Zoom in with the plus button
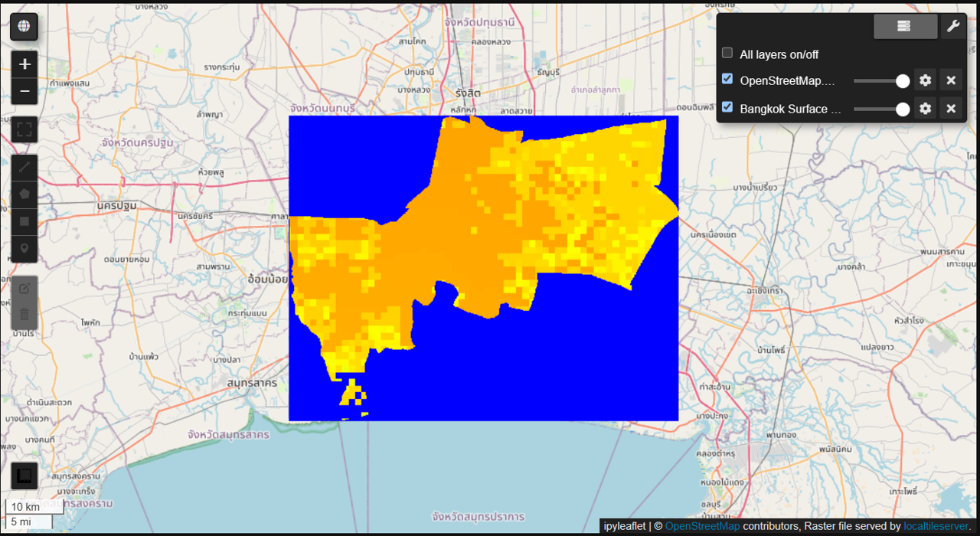Image resolution: width=980 pixels, height=536 pixels. tap(24, 64)
